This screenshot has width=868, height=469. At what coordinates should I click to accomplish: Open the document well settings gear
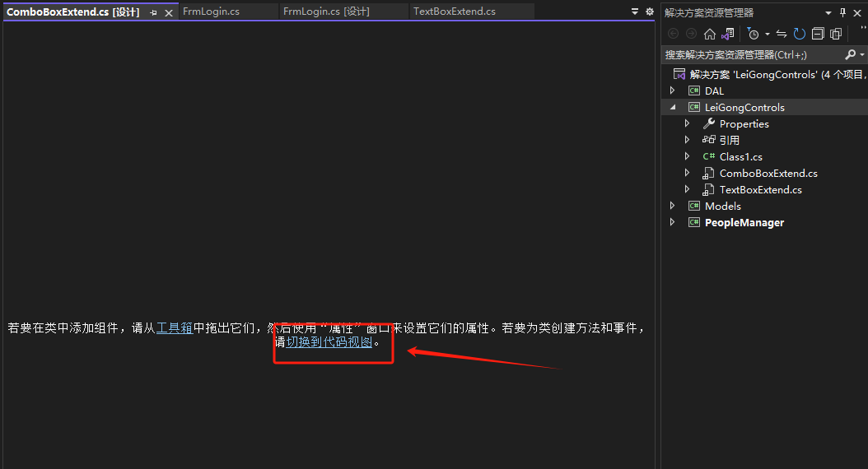click(649, 11)
